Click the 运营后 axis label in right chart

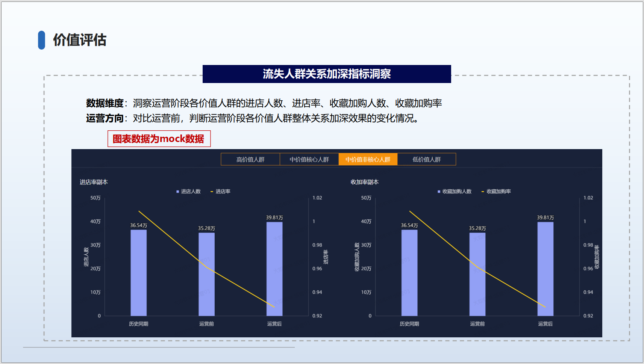[x=546, y=324]
